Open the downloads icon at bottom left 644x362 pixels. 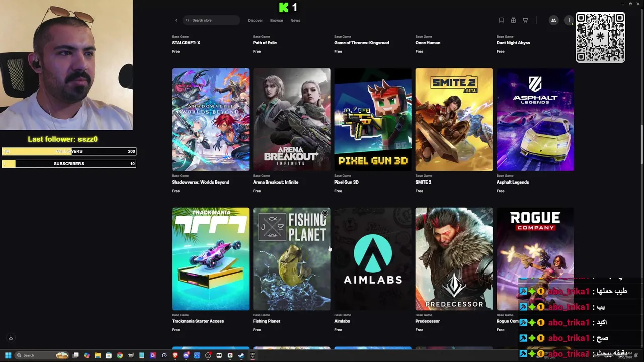[11, 338]
